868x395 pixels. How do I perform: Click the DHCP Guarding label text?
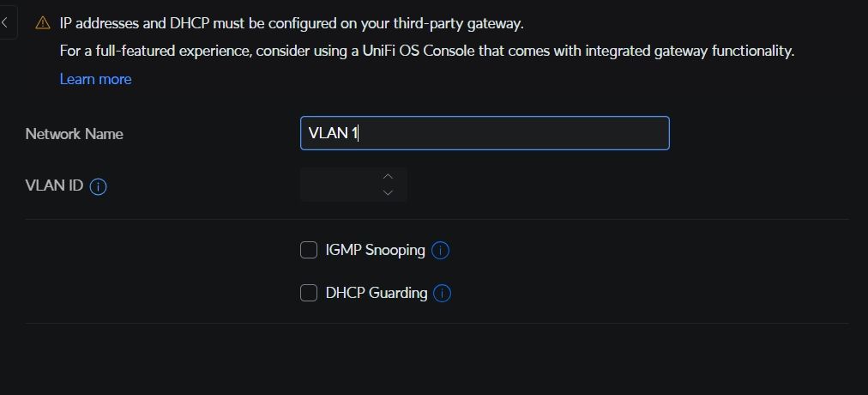tap(376, 294)
